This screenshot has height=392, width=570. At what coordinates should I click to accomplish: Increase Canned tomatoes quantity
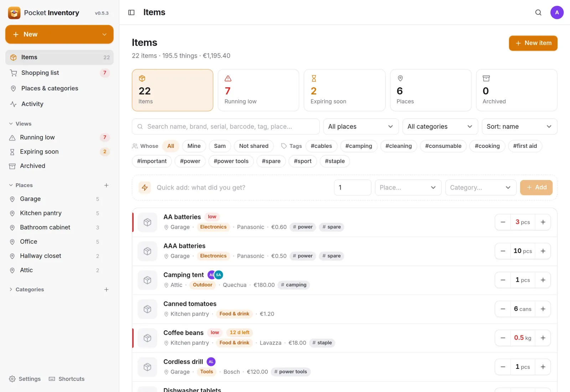[543, 309]
